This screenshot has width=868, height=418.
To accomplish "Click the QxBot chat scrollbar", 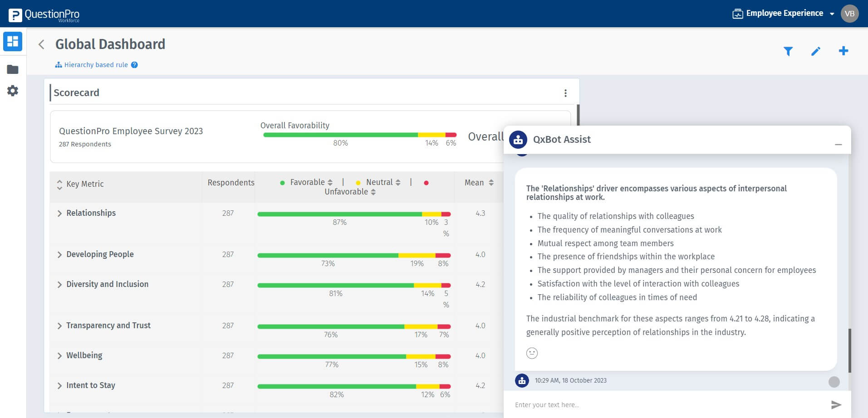I will [849, 350].
